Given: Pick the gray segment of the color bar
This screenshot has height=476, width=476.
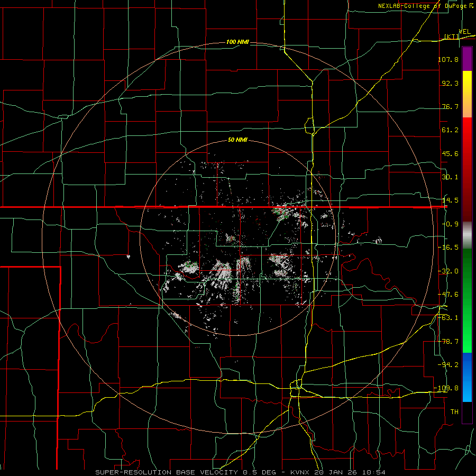Looking at the screenshot, I should pyautogui.click(x=467, y=235).
